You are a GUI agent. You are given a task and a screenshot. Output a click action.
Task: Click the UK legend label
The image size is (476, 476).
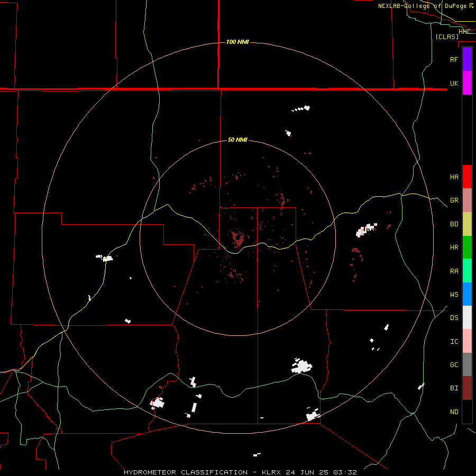point(454,83)
